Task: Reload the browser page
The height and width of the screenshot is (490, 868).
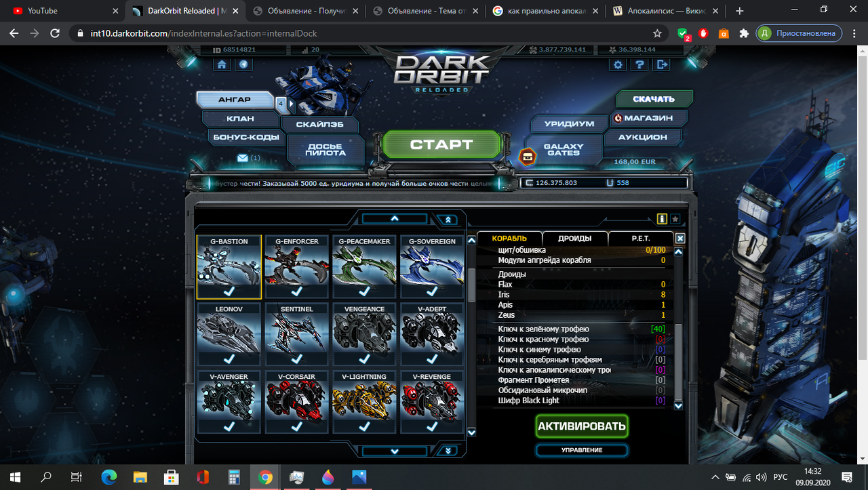Action: coord(56,33)
